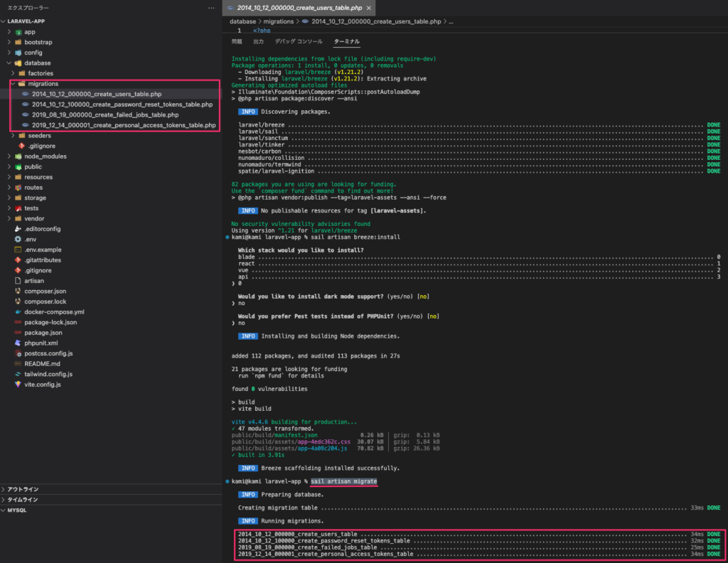Switch to the デバッグ コンソール tab
Viewport: 728px width, 563px height.
tap(299, 42)
